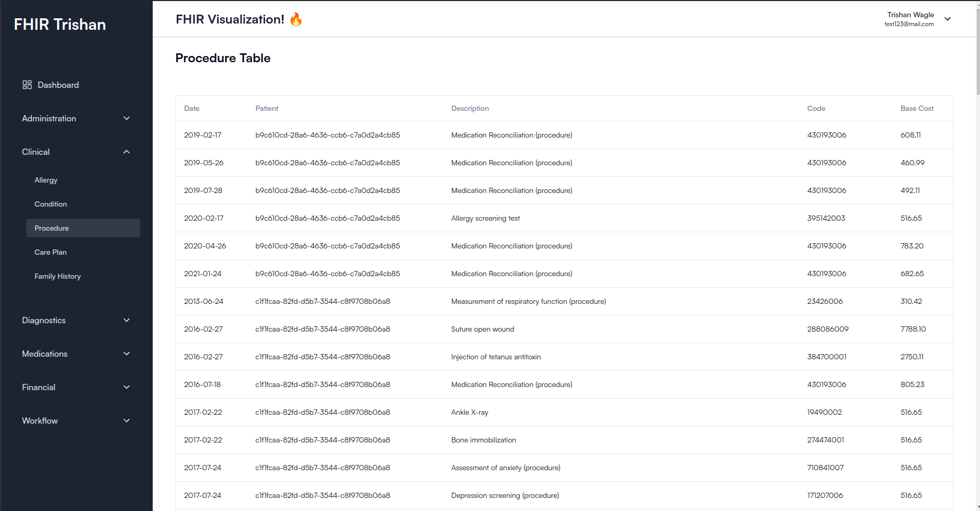Viewport: 980px width, 511px height.
Task: Select the Procedure submenu item
Action: [83, 228]
